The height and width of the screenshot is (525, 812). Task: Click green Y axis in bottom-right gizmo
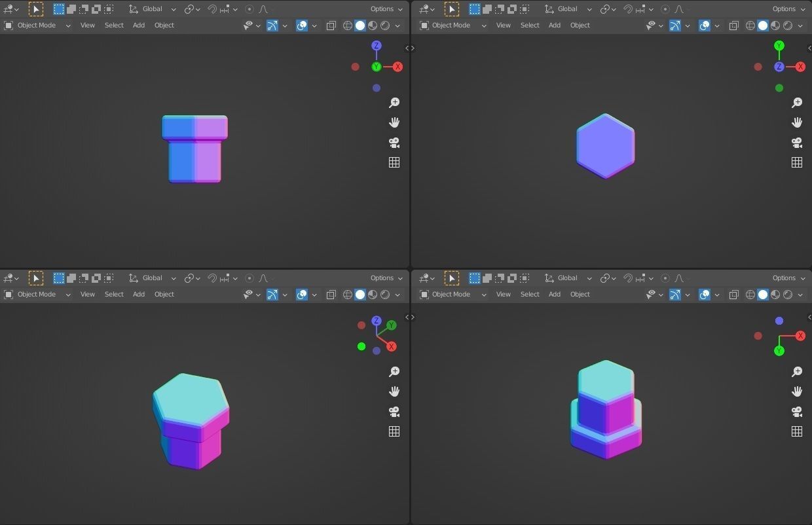[x=779, y=351]
